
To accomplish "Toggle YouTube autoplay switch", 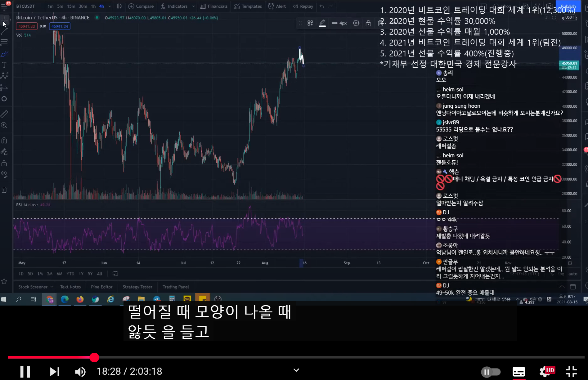I will [491, 372].
